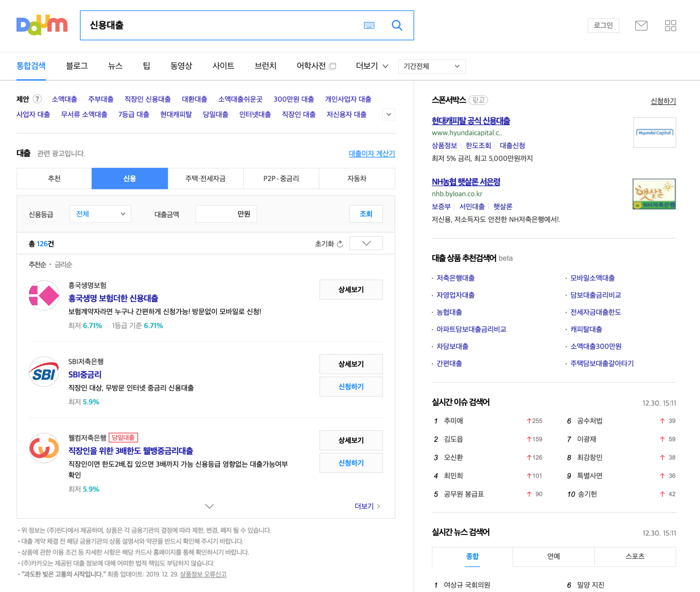Image resolution: width=700 pixels, height=592 pixels.
Task: Expand the filter options chevron beside 초기화
Action: (366, 243)
